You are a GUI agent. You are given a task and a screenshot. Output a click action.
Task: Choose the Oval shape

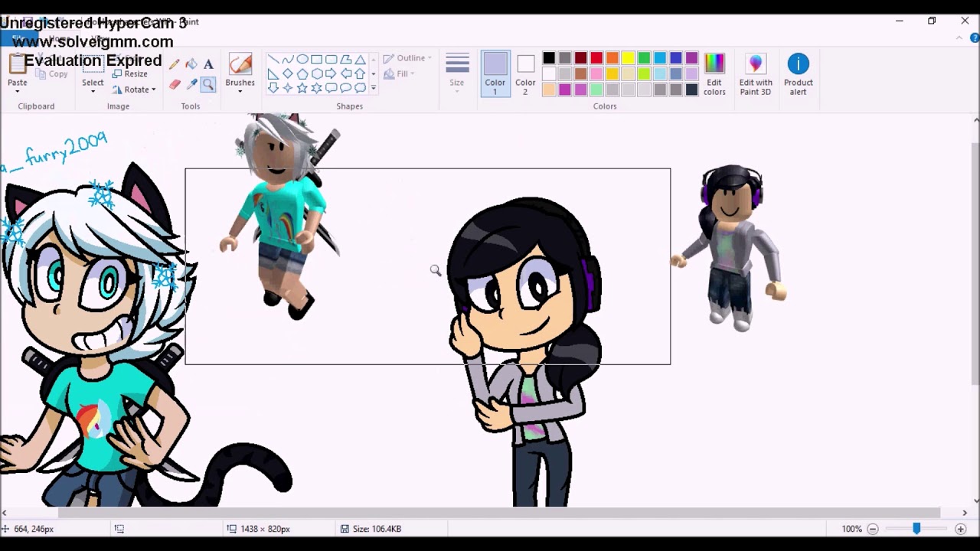302,60
